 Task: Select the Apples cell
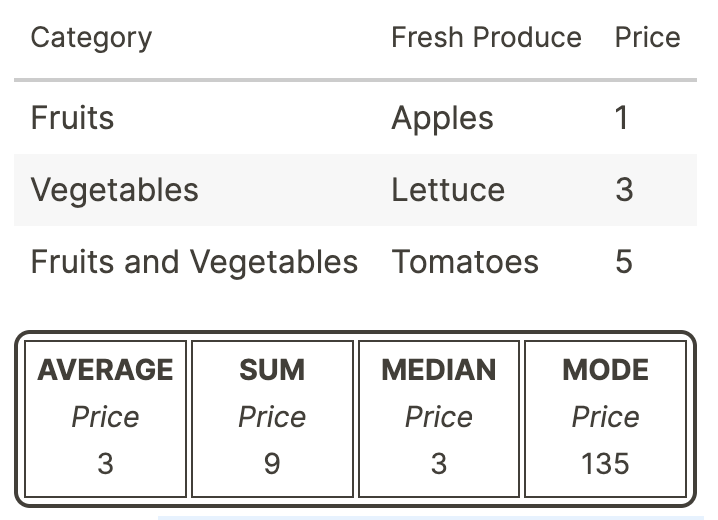[x=442, y=118]
